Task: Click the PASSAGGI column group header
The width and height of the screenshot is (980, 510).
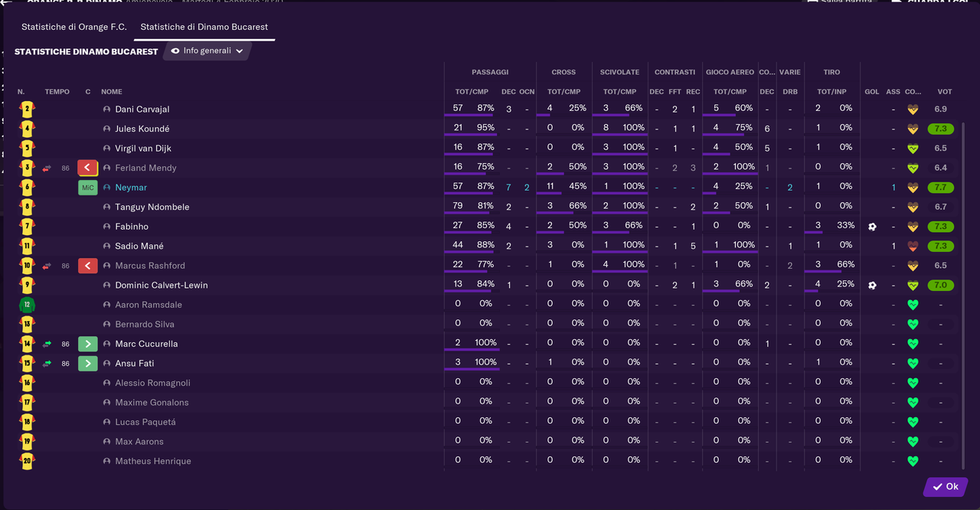Action: 490,72
